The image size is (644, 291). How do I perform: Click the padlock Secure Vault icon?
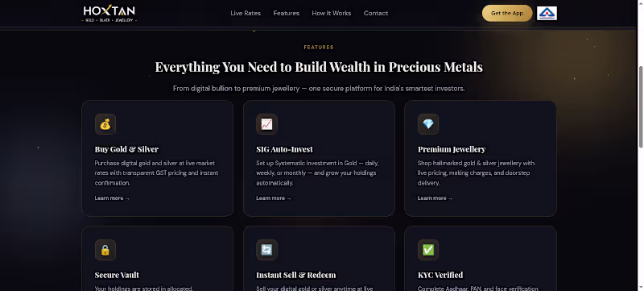tap(105, 250)
